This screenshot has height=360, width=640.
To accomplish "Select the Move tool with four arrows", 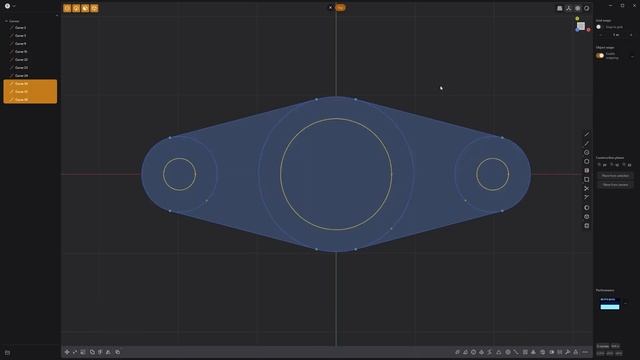I will coord(67,352).
